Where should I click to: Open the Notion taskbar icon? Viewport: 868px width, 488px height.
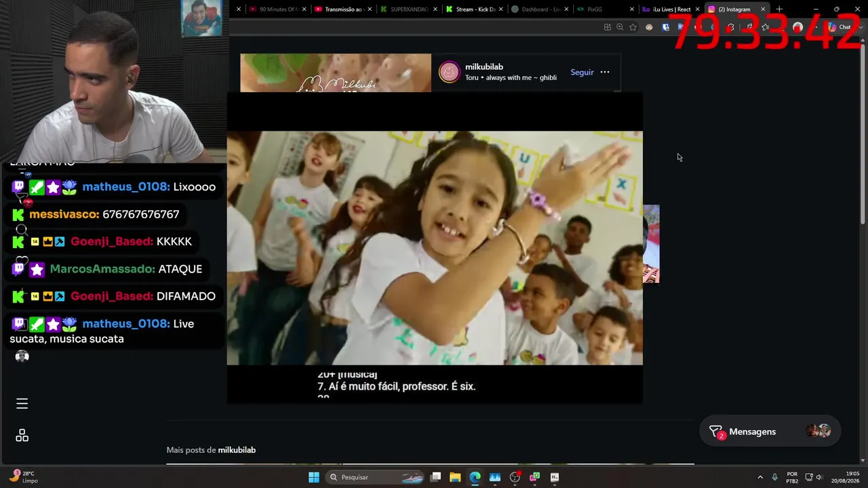555,477
